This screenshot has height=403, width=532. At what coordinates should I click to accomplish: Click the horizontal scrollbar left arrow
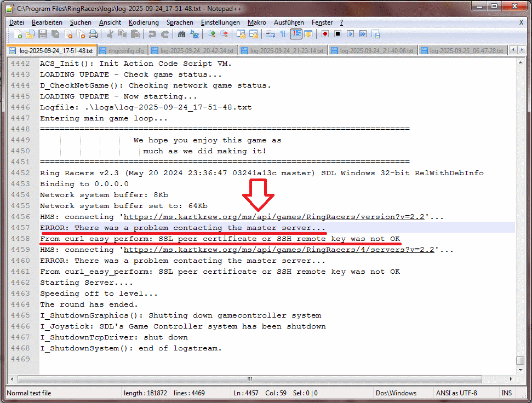tap(12, 379)
